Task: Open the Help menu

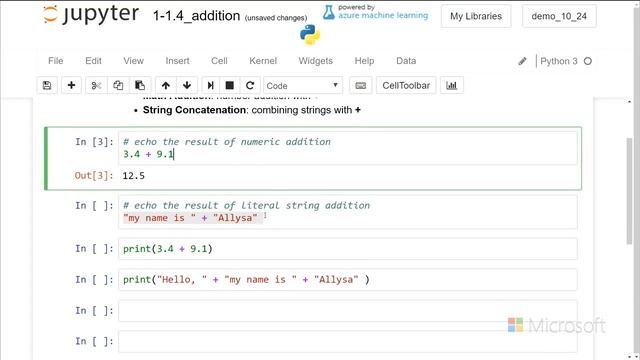Action: pyautogui.click(x=364, y=61)
